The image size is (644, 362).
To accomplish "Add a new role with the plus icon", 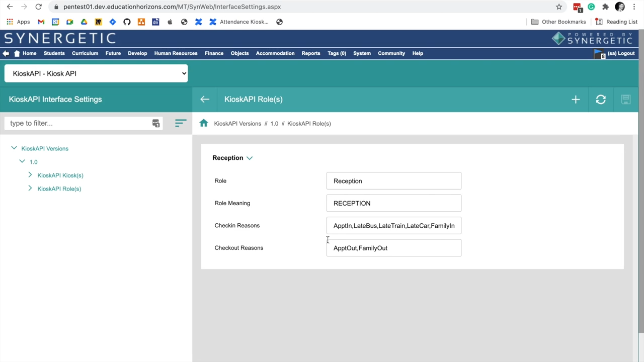I will tap(576, 100).
